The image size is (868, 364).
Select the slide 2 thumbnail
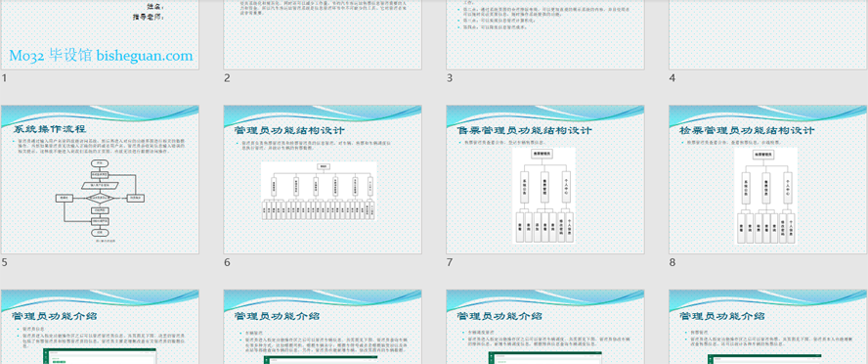323,34
